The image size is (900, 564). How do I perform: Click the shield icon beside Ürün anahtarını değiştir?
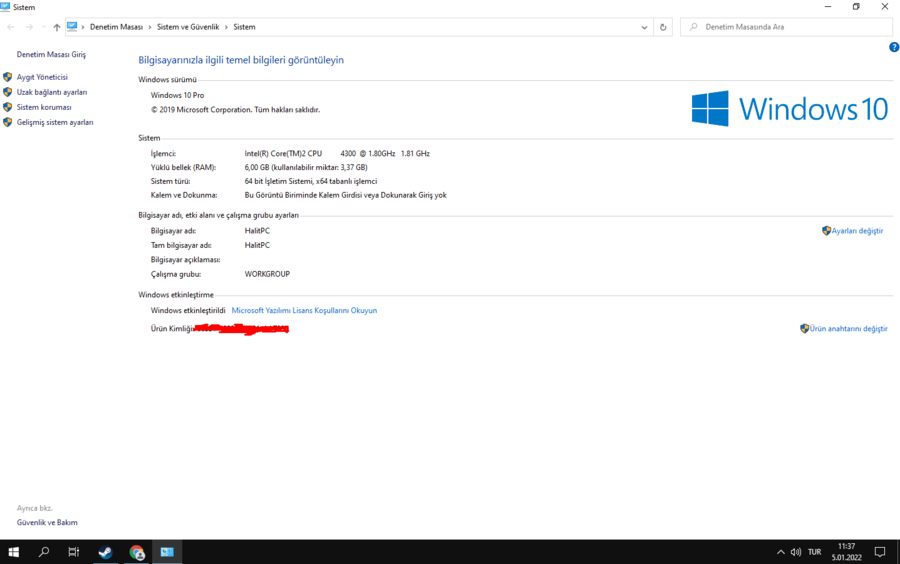click(804, 329)
